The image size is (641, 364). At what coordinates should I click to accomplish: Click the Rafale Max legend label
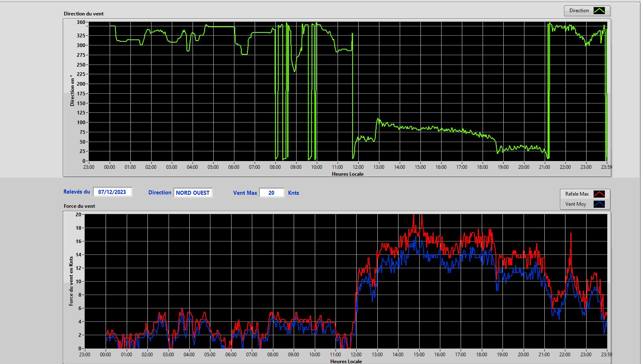(x=577, y=194)
